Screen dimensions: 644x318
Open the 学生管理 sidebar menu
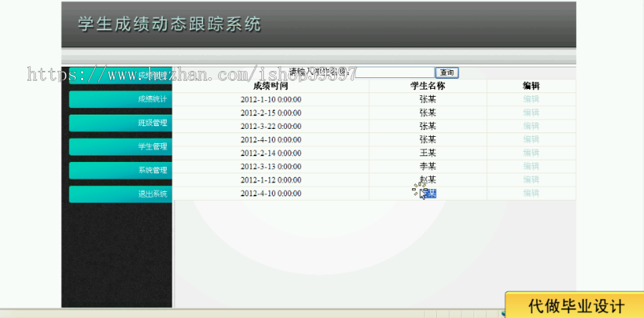pyautogui.click(x=120, y=147)
